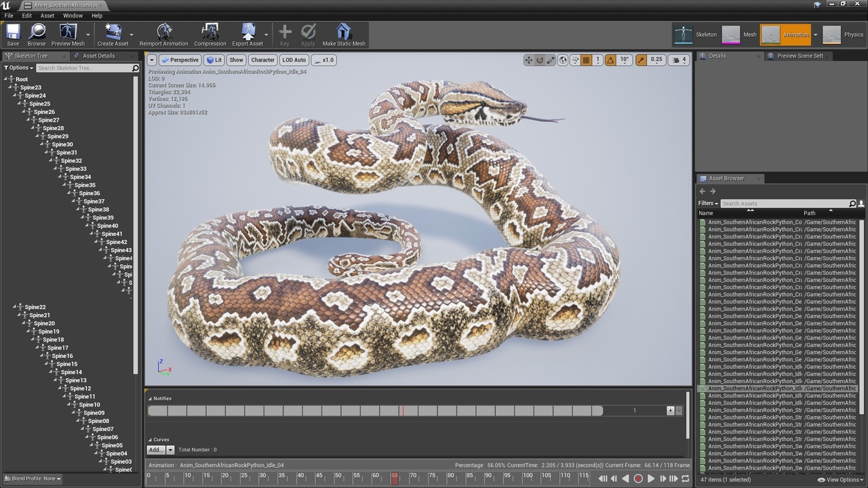Step to the first animation frame
Screen dimensions: 868x488
[602, 479]
